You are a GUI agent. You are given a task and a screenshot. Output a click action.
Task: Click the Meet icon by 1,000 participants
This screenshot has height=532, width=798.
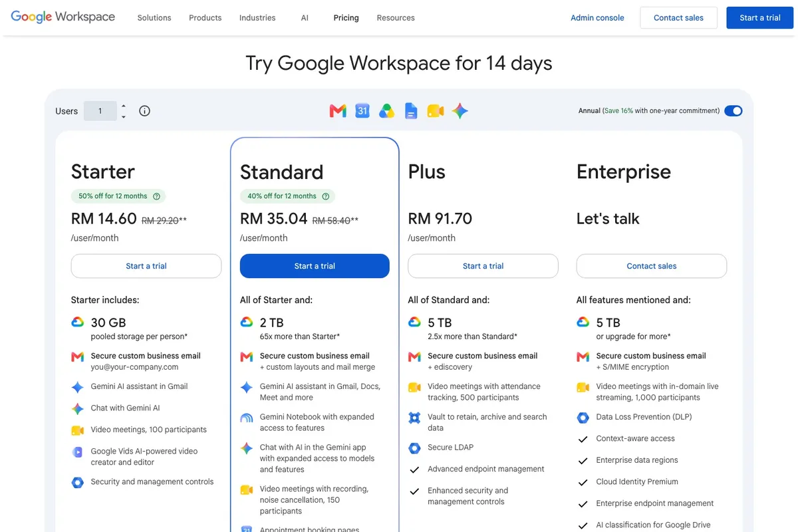tap(583, 387)
